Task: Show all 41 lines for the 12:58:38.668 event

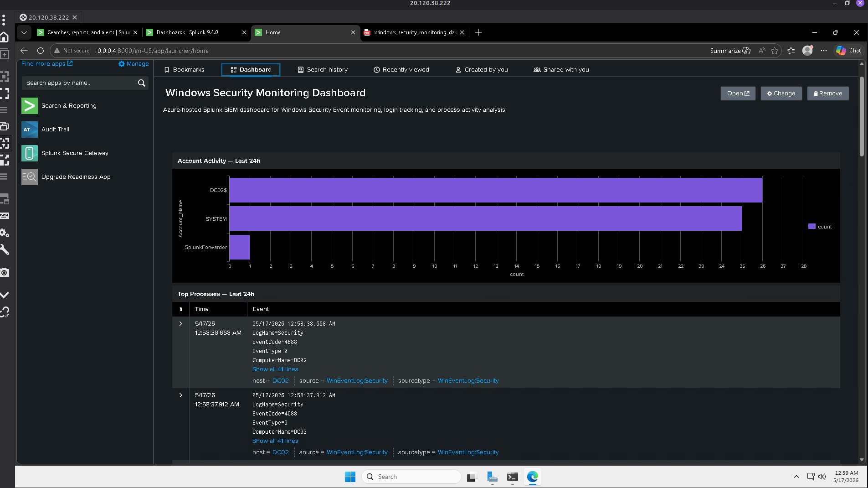Action: tap(275, 369)
